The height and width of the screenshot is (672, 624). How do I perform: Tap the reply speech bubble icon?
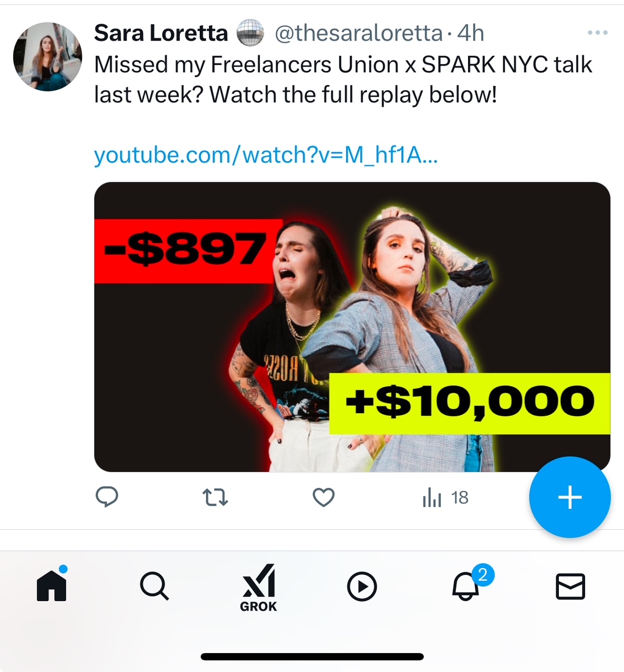[x=107, y=497]
